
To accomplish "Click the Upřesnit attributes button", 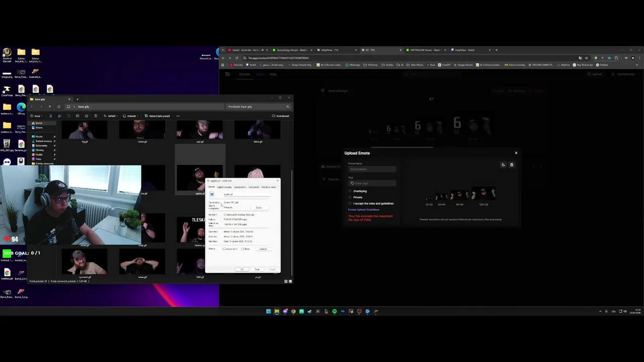I will point(263,249).
